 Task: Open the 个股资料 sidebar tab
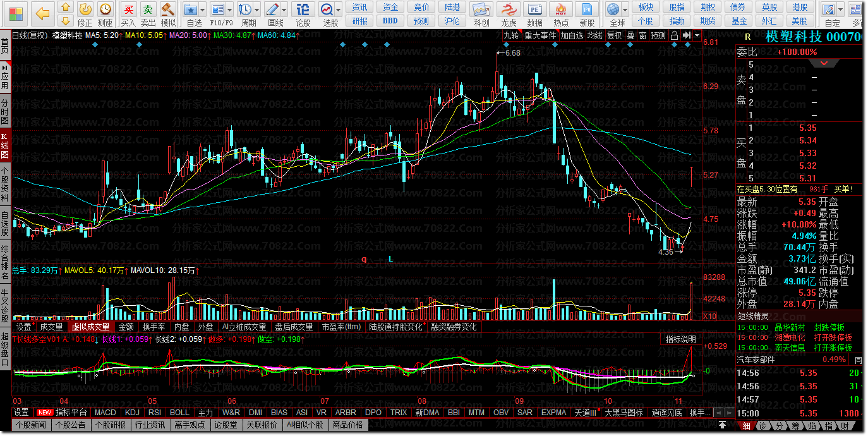pyautogui.click(x=5, y=185)
